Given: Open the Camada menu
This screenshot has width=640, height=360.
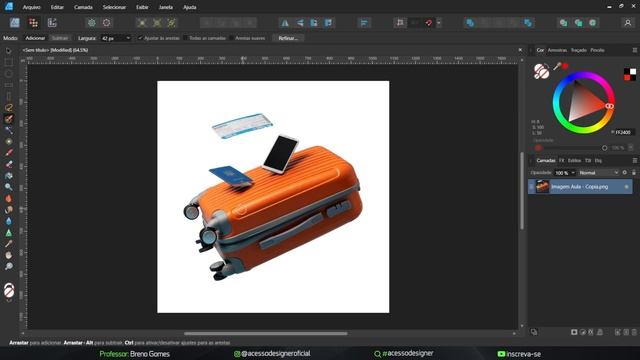Looking at the screenshot, I should pyautogui.click(x=83, y=7).
